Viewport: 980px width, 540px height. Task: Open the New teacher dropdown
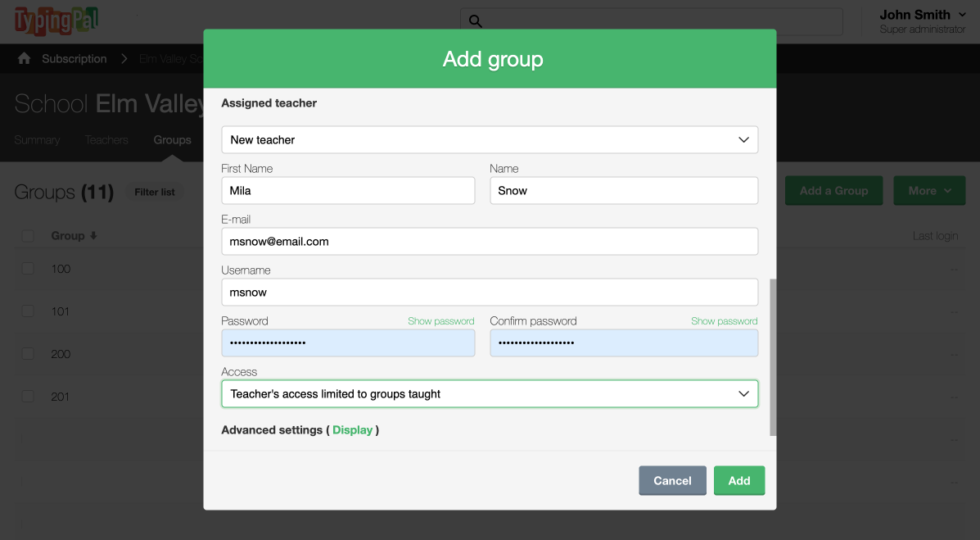click(x=490, y=140)
